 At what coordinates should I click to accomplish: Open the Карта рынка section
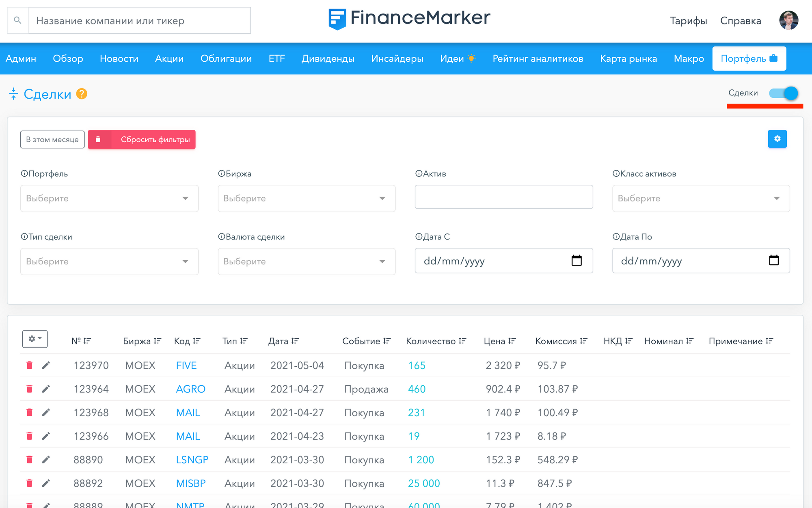pos(628,58)
